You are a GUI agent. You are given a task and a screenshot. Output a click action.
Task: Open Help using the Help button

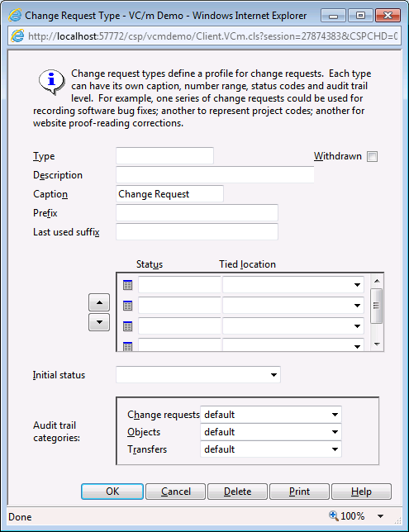click(361, 492)
